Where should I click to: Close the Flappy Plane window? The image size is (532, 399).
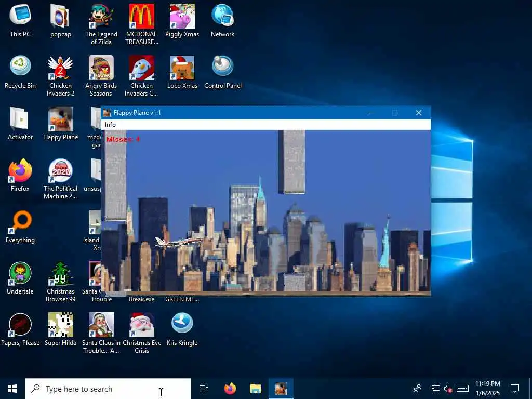click(x=419, y=113)
